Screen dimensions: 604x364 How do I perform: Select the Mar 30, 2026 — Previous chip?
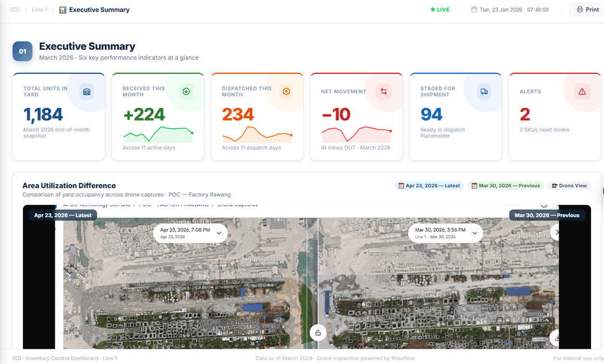(x=506, y=186)
